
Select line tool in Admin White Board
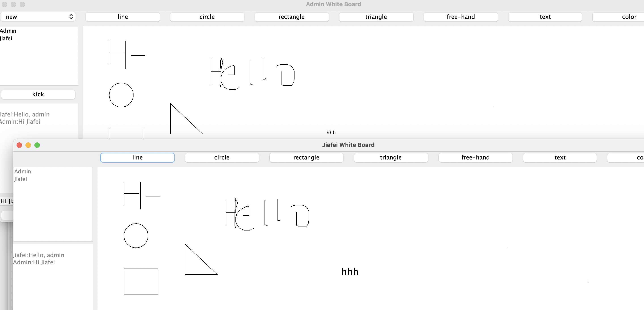pos(123,17)
